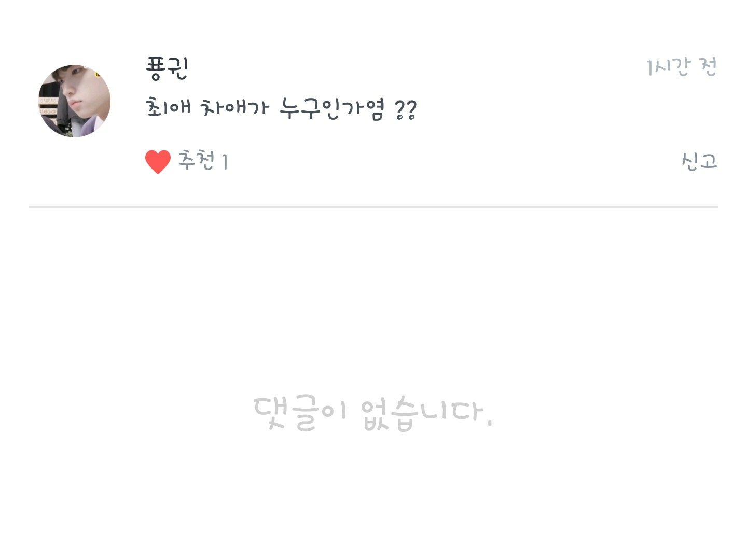
Task: Click the recommend count number 1
Action: coord(225,162)
